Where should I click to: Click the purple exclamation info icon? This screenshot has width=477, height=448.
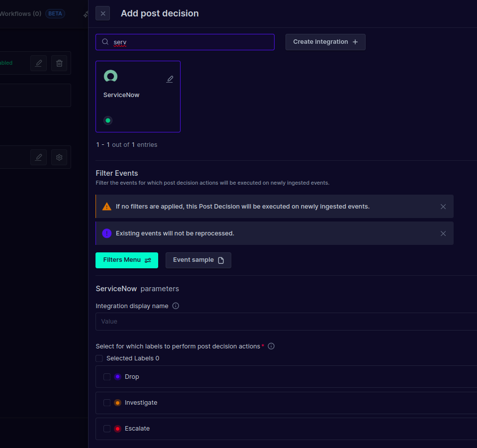click(x=107, y=233)
